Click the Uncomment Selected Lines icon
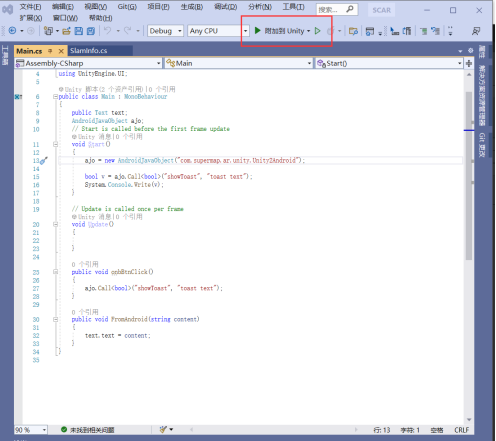 [x=435, y=31]
